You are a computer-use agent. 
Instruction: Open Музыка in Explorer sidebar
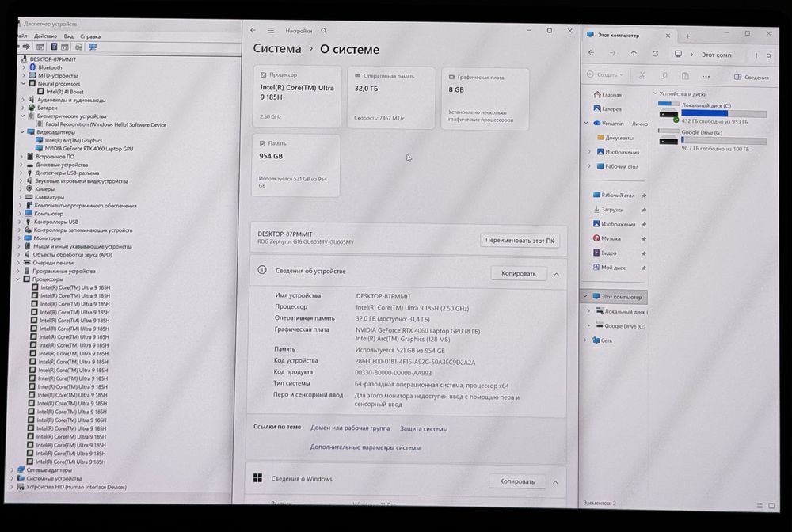607,238
